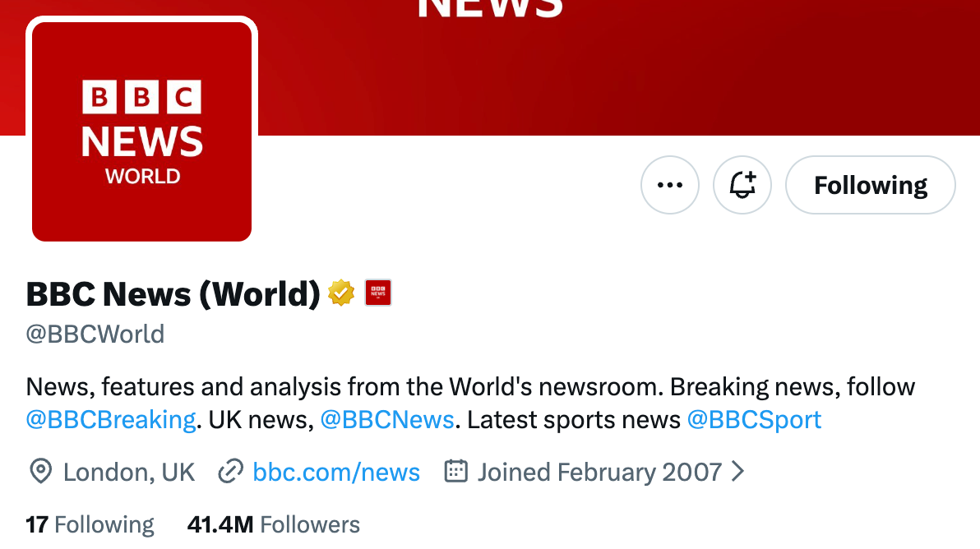Viewport: 980px width, 549px height.
Task: Open the BBC News World profile picture
Action: [141, 131]
